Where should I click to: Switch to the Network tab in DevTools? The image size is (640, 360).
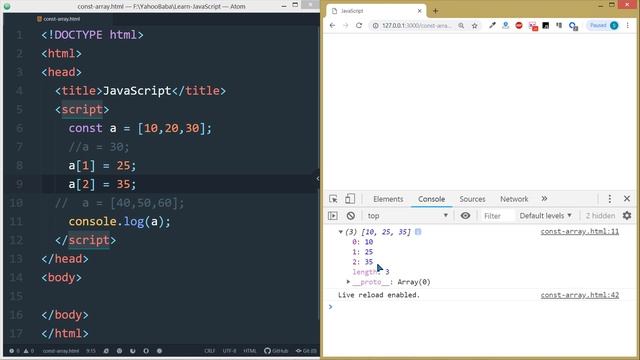(514, 199)
